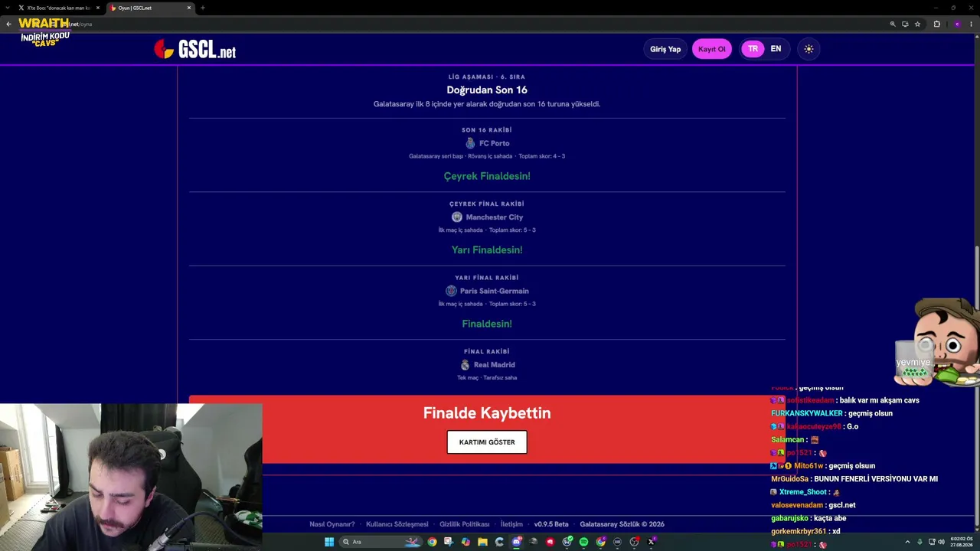Click the taskbar Ara search box
The height and width of the screenshot is (551, 980).
[381, 542]
